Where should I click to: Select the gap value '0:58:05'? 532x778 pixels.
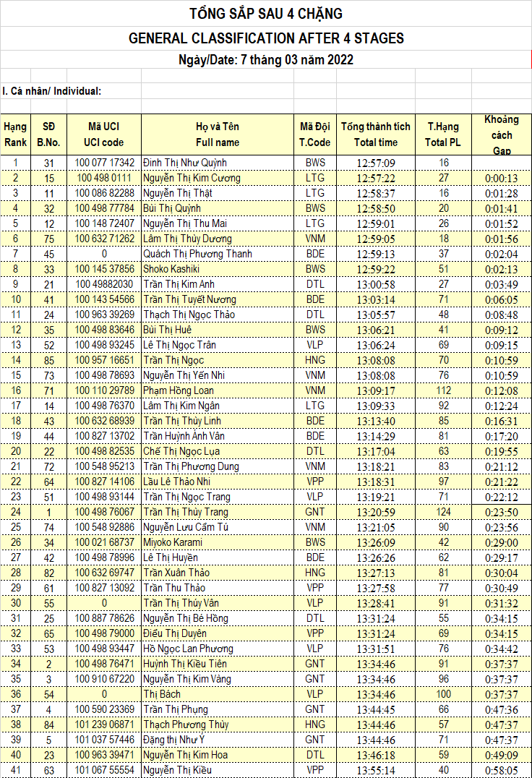[502, 770]
